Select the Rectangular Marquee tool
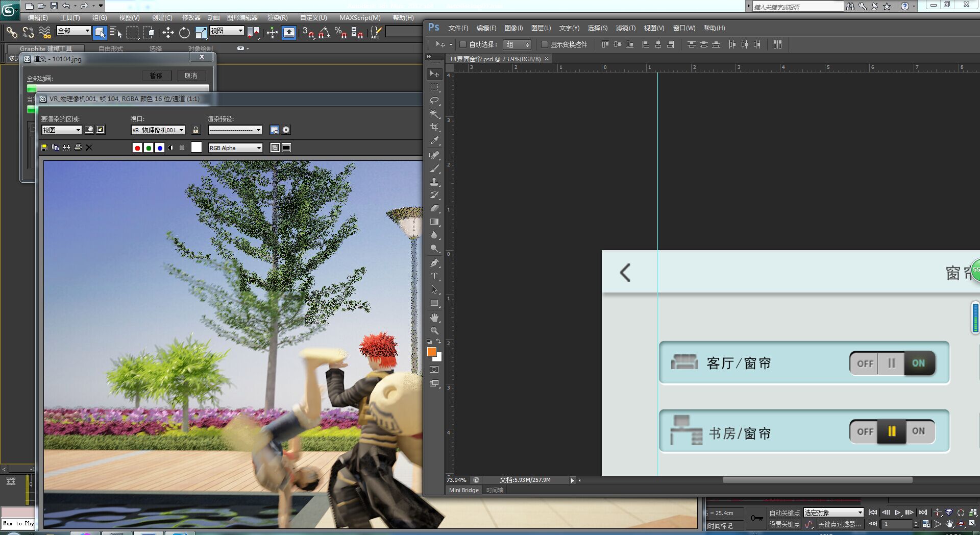Image resolution: width=980 pixels, height=535 pixels. [434, 87]
